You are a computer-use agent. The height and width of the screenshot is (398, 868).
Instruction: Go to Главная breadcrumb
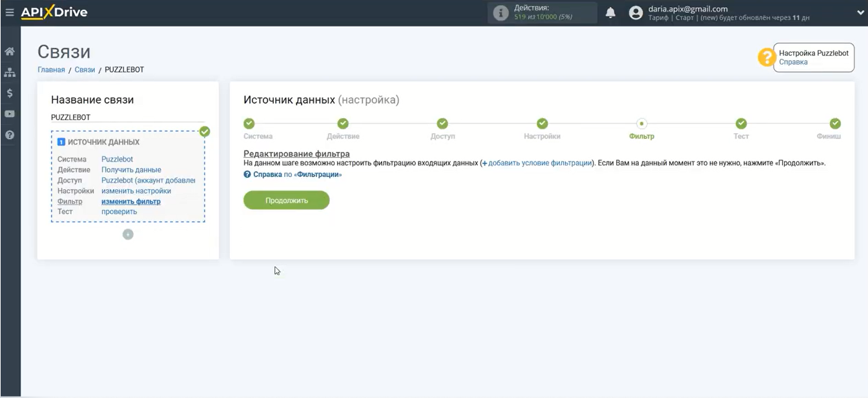coord(51,70)
